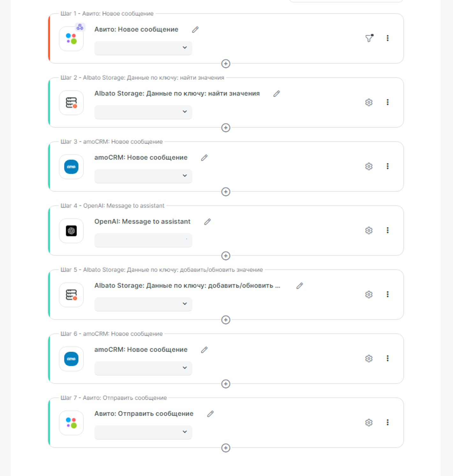
Task: Open three-dot menu of step 3 amoCRM
Action: [x=388, y=166]
